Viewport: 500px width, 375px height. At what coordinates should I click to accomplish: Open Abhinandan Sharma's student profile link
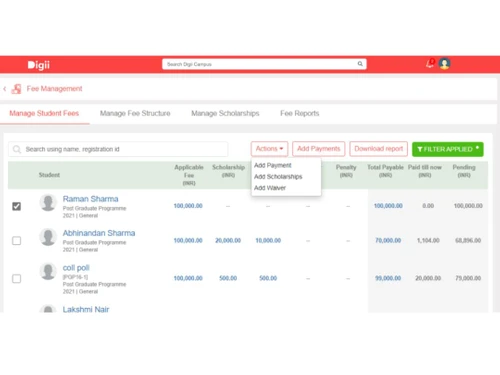pyautogui.click(x=99, y=233)
